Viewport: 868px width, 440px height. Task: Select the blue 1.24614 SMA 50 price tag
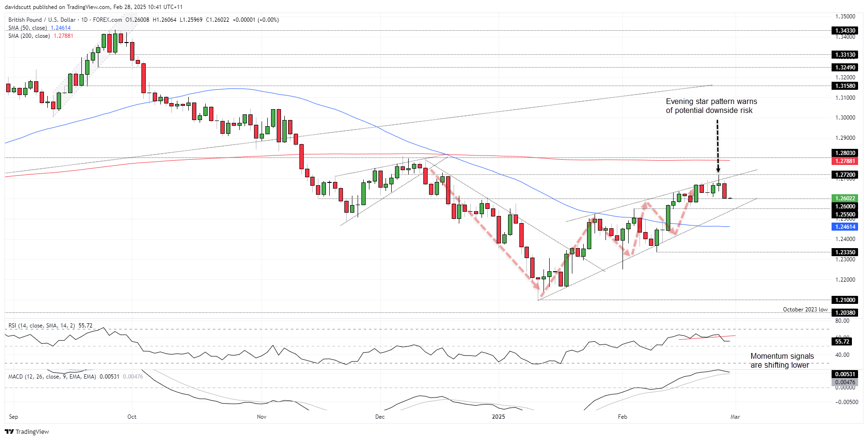pos(845,227)
